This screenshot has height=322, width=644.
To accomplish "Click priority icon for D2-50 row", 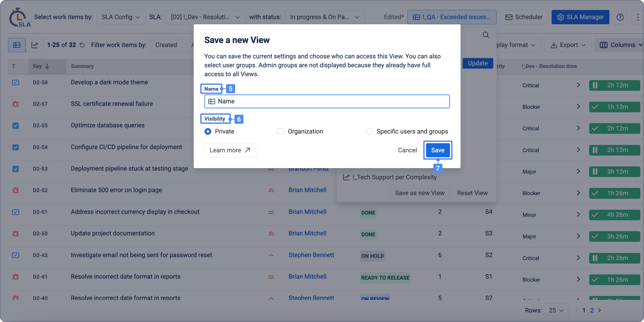I will tap(271, 234).
